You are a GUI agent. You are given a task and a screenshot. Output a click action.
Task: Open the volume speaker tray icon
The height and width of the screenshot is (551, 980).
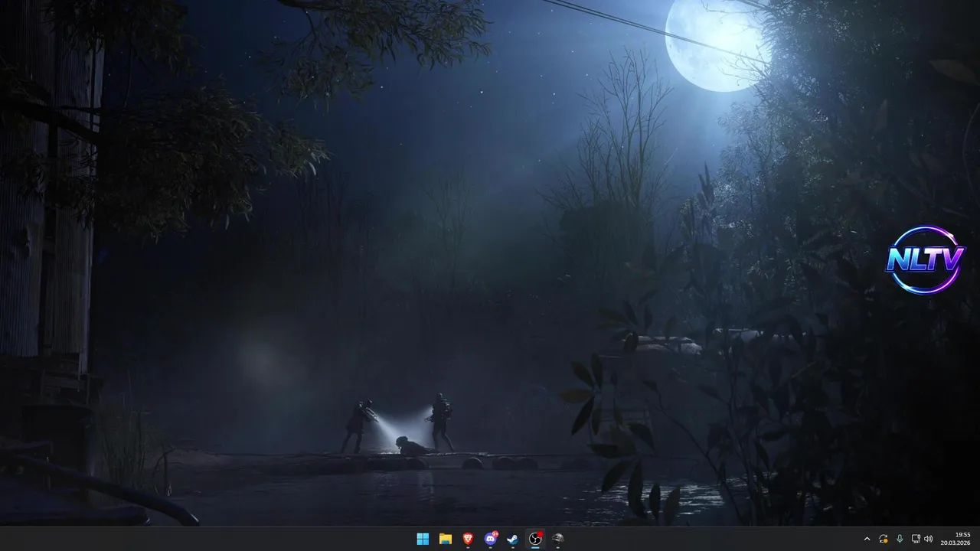[929, 539]
